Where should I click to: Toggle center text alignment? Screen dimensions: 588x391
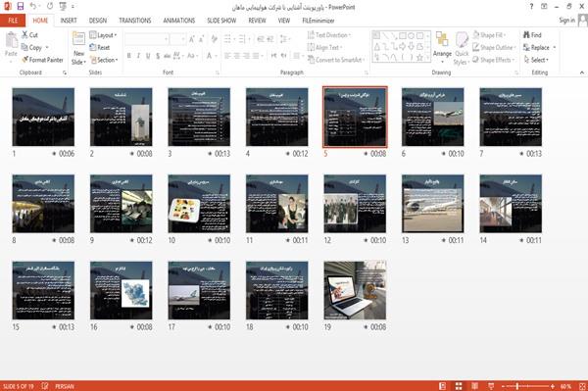point(236,56)
